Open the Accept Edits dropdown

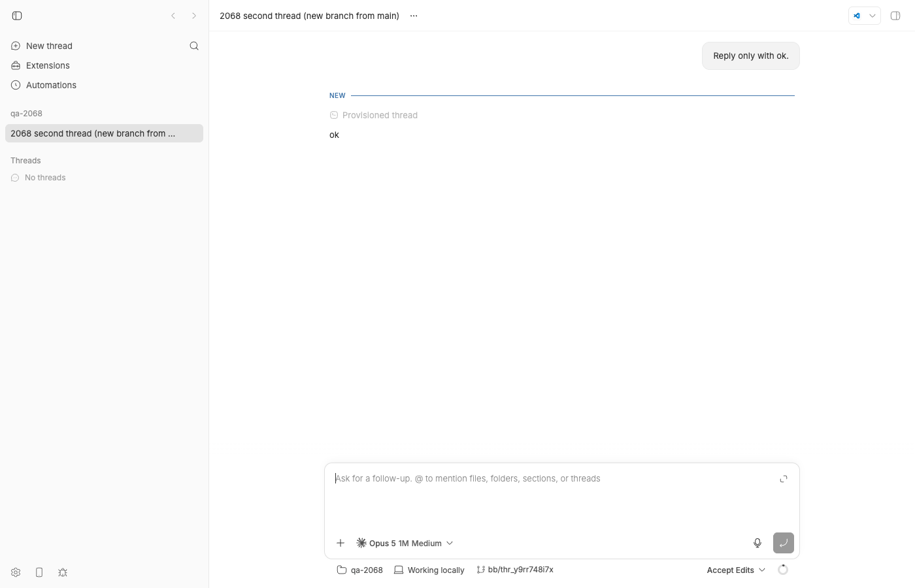[x=736, y=570]
